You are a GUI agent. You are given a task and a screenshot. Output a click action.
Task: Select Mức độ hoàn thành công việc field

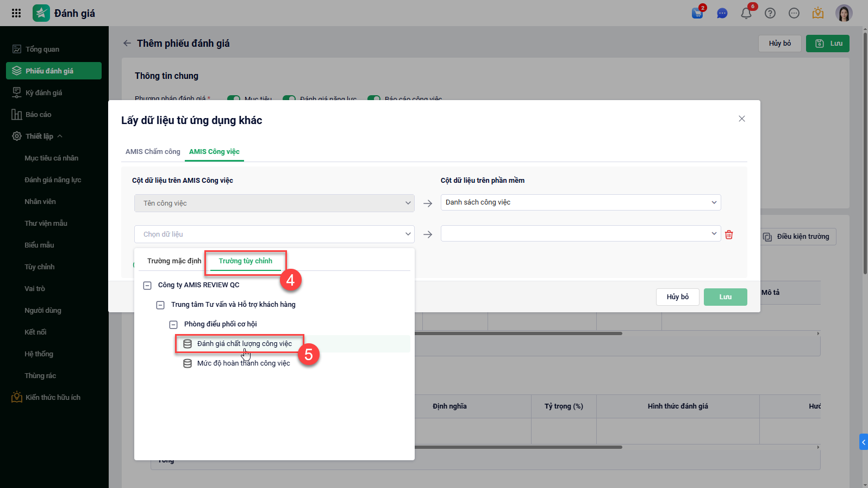243,363
